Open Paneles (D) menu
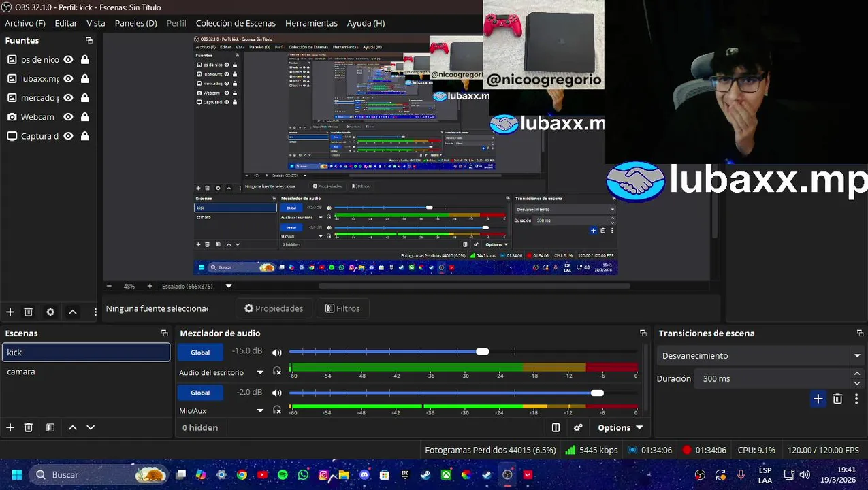Screen dimensions: 868x490 pyautogui.click(x=136, y=23)
